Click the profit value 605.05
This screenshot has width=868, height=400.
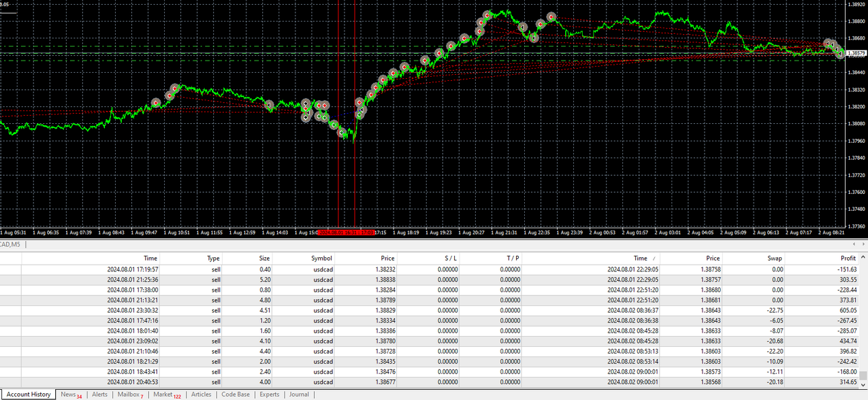point(847,310)
